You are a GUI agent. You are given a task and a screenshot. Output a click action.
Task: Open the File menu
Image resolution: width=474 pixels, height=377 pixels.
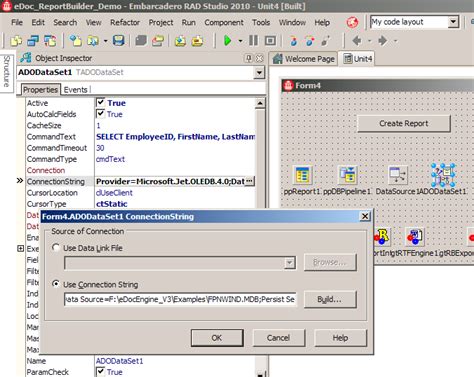[x=17, y=22]
